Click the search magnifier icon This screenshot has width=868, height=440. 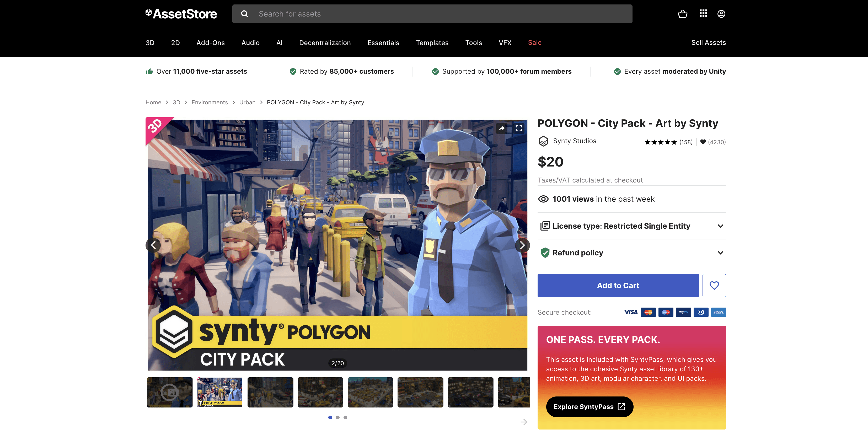(x=245, y=14)
